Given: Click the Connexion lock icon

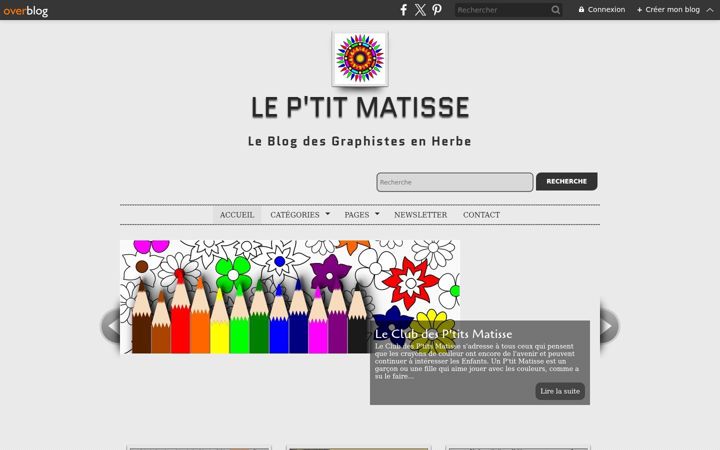Looking at the screenshot, I should 581,10.
